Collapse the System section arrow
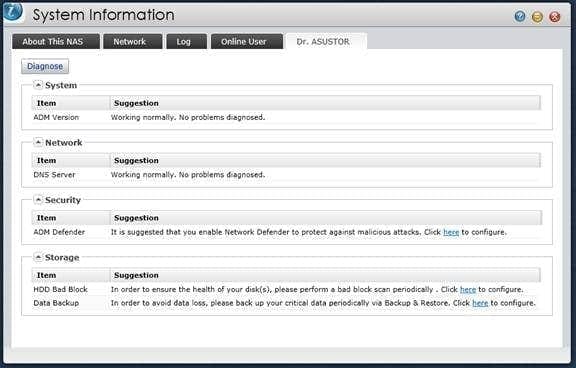Image resolution: width=576 pixels, height=368 pixels. click(x=38, y=85)
